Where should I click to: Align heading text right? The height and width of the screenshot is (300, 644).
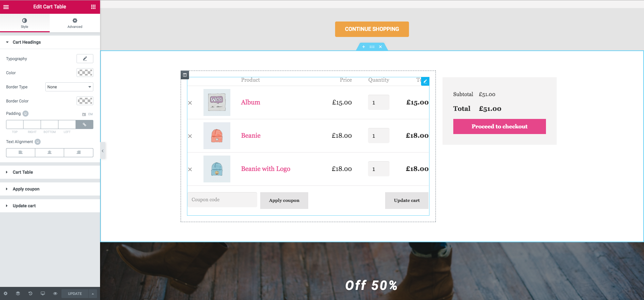point(79,153)
